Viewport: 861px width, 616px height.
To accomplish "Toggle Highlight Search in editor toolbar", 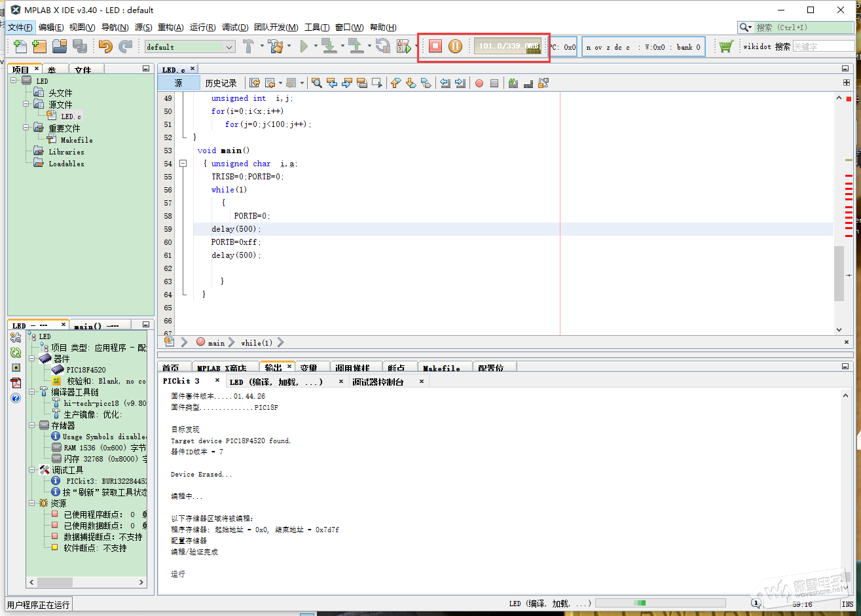I will (362, 83).
